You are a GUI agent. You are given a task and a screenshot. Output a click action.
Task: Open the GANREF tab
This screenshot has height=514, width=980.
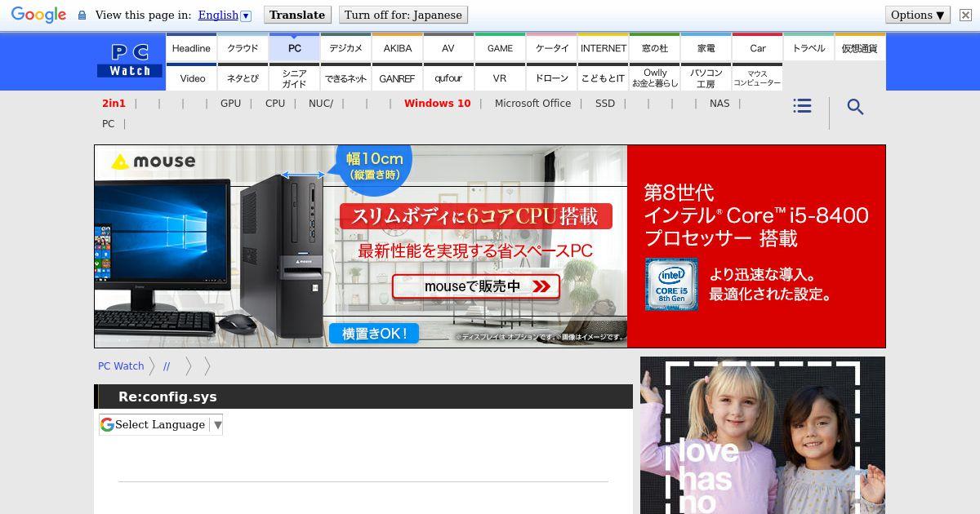pos(398,78)
